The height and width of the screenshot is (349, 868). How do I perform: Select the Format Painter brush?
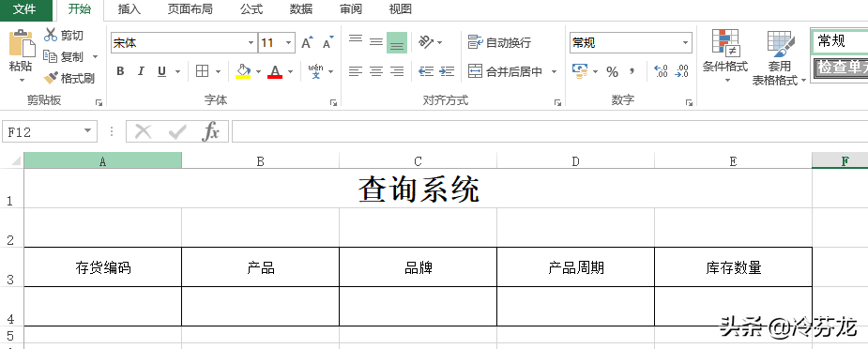[51, 78]
